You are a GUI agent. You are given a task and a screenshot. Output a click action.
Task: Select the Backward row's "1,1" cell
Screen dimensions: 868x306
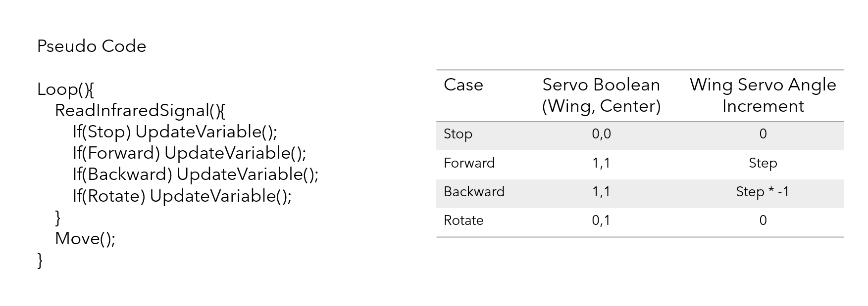click(x=601, y=192)
